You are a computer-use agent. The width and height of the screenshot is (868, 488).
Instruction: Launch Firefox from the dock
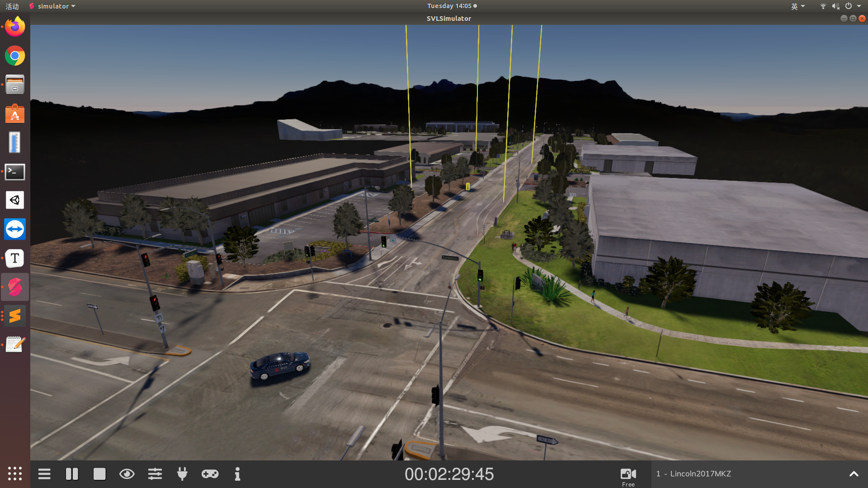(x=15, y=27)
